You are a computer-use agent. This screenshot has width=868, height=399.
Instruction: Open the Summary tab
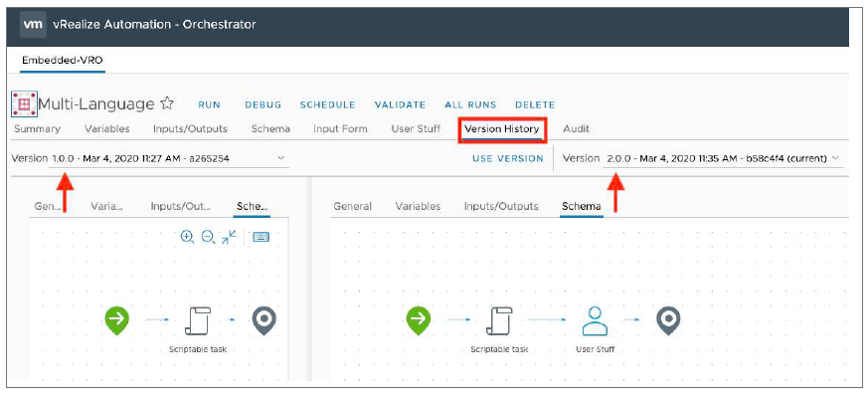coord(37,128)
